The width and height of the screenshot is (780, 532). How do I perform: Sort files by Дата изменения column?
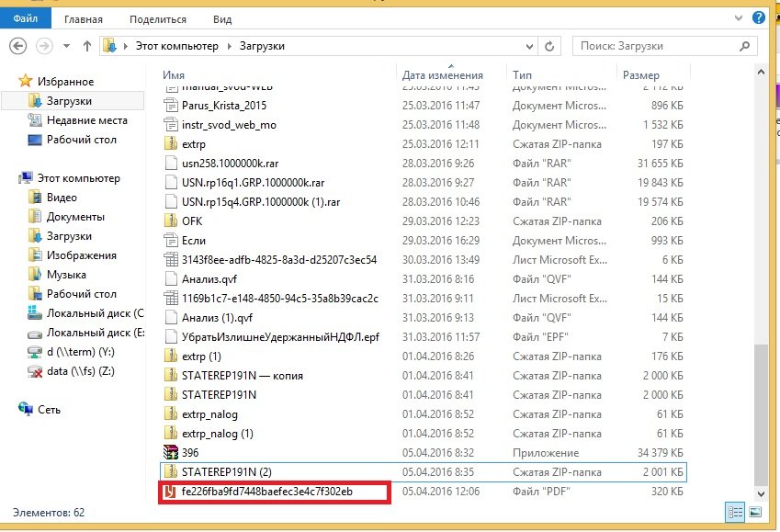coord(443,74)
